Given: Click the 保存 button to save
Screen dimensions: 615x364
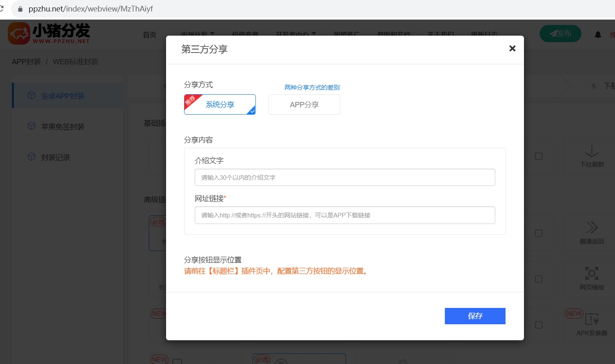Looking at the screenshot, I should pos(475,316).
